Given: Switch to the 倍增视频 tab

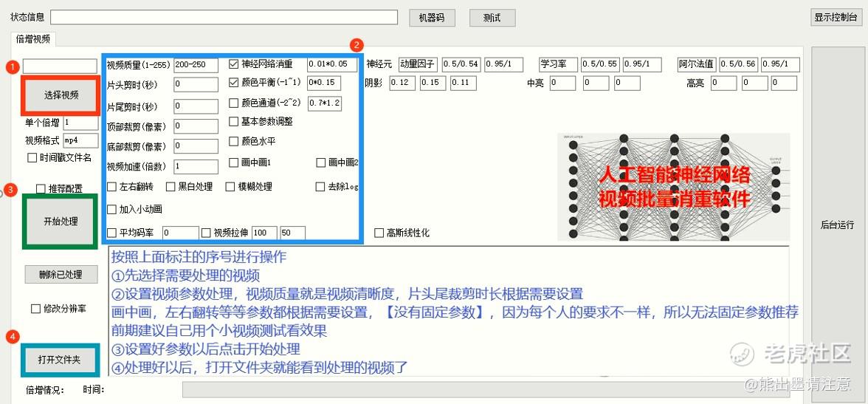Looking at the screenshot, I should coord(32,39).
